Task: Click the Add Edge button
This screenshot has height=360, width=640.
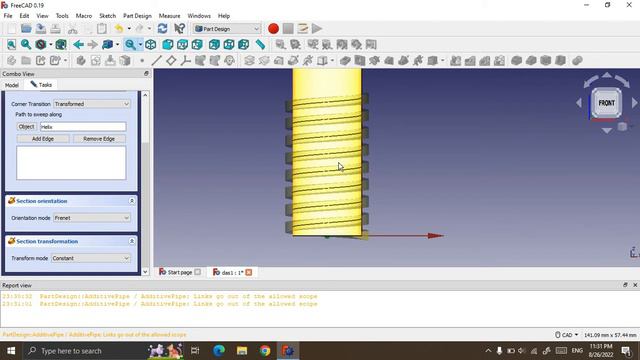Action: point(43,139)
